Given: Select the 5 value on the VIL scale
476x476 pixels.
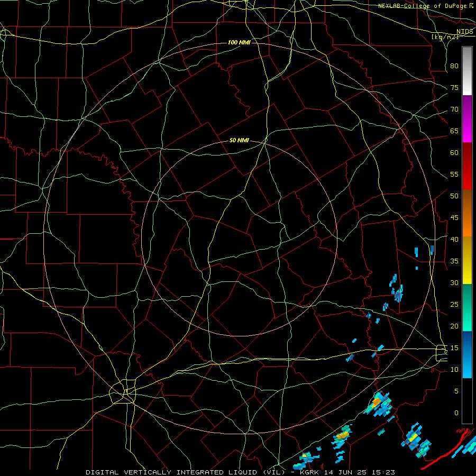Looking at the screenshot, I should (456, 391).
